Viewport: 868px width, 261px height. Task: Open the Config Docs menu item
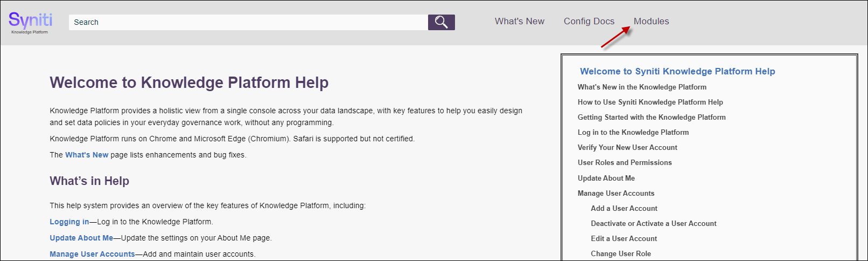[x=589, y=22]
